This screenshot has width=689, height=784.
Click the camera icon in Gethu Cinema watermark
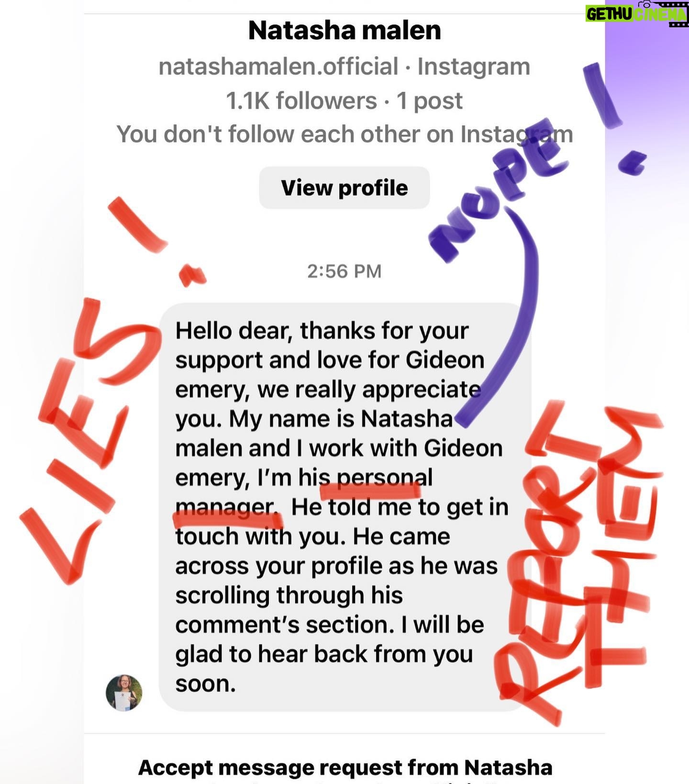coord(645,4)
